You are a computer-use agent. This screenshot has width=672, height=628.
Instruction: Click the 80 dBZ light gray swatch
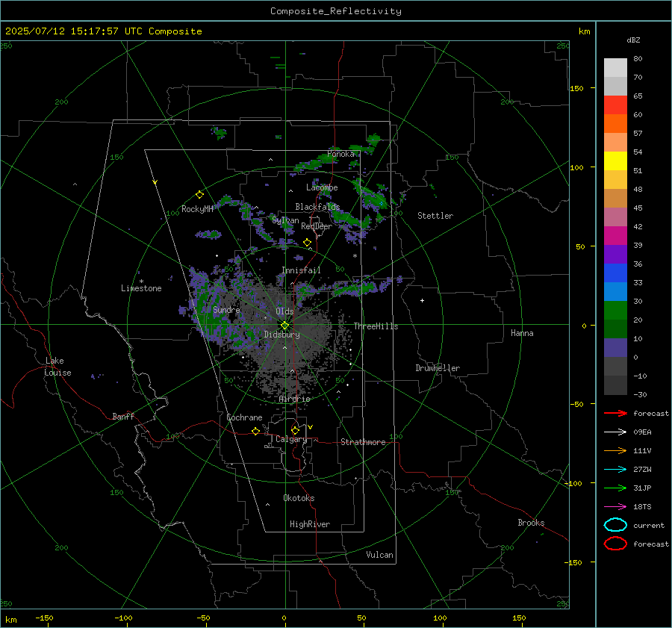[615, 67]
